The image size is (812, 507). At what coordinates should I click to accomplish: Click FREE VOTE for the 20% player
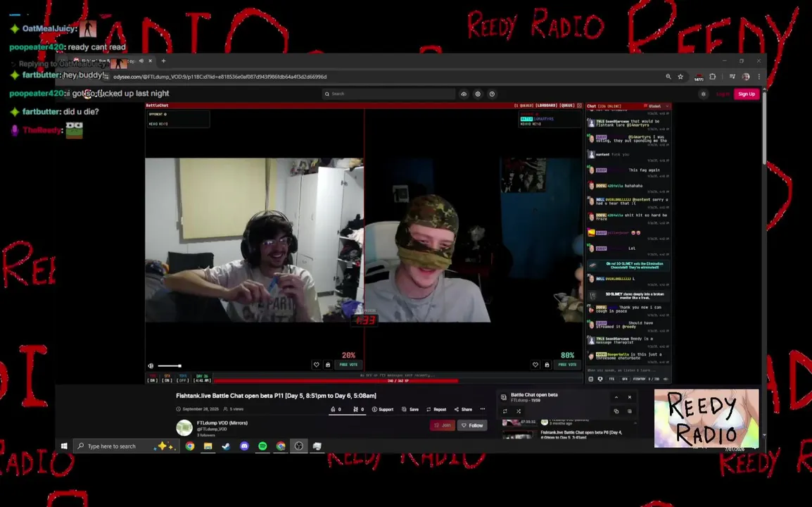point(348,365)
